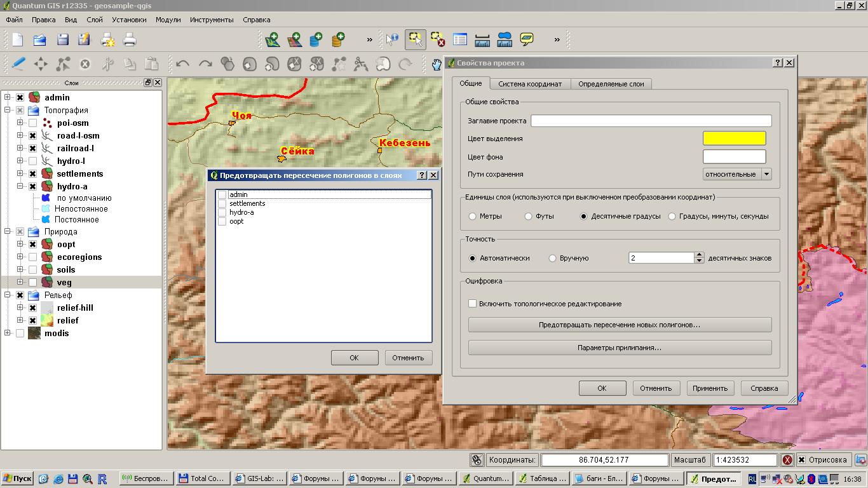Click the Identify Features tool
This screenshot has height=488, width=868.
[x=393, y=40]
